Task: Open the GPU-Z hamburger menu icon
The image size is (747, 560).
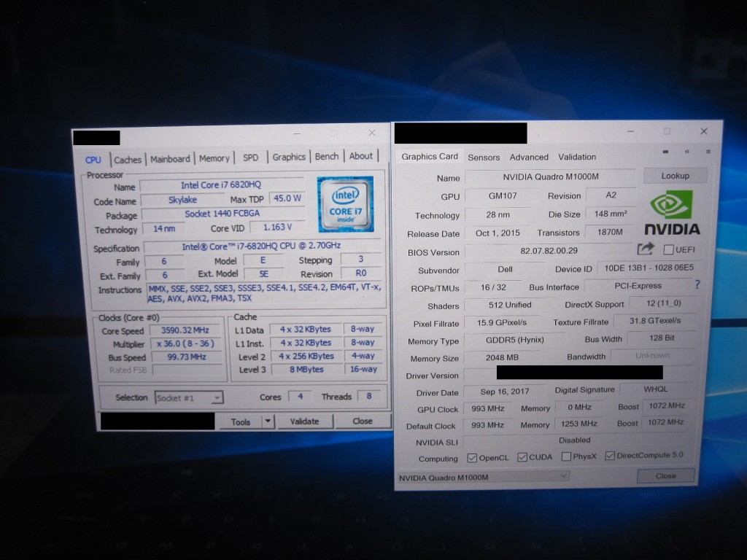Action: point(708,152)
